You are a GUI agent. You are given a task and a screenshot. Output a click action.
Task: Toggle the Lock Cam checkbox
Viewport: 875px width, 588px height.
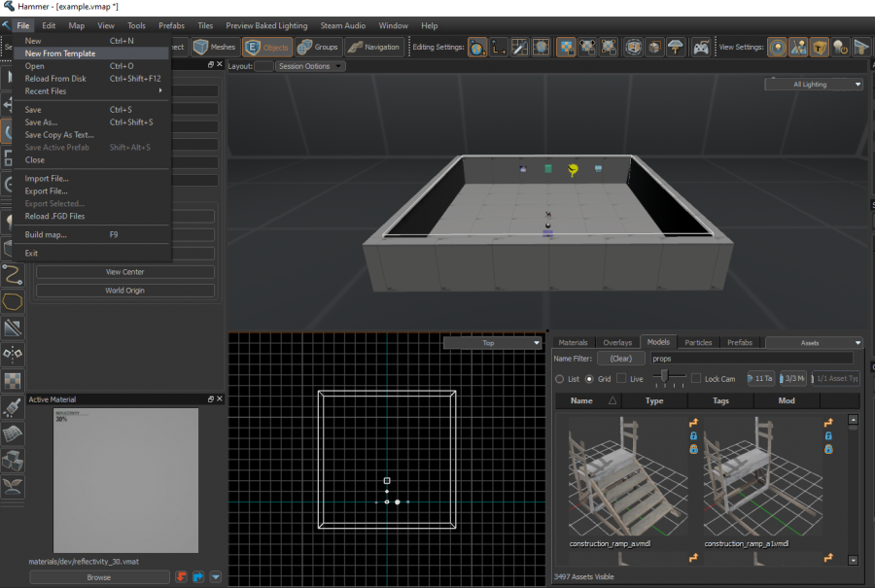pyautogui.click(x=697, y=378)
